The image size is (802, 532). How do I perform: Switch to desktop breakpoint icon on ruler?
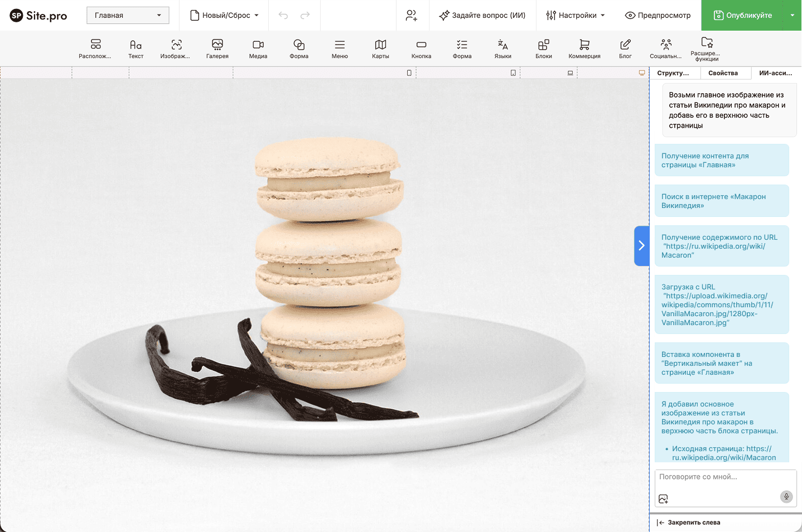[x=641, y=73]
